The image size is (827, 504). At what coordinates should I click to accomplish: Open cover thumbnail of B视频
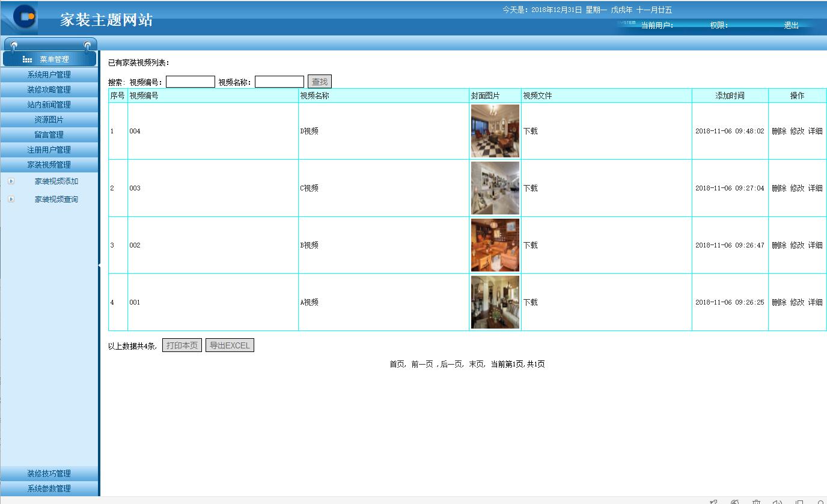pos(495,245)
